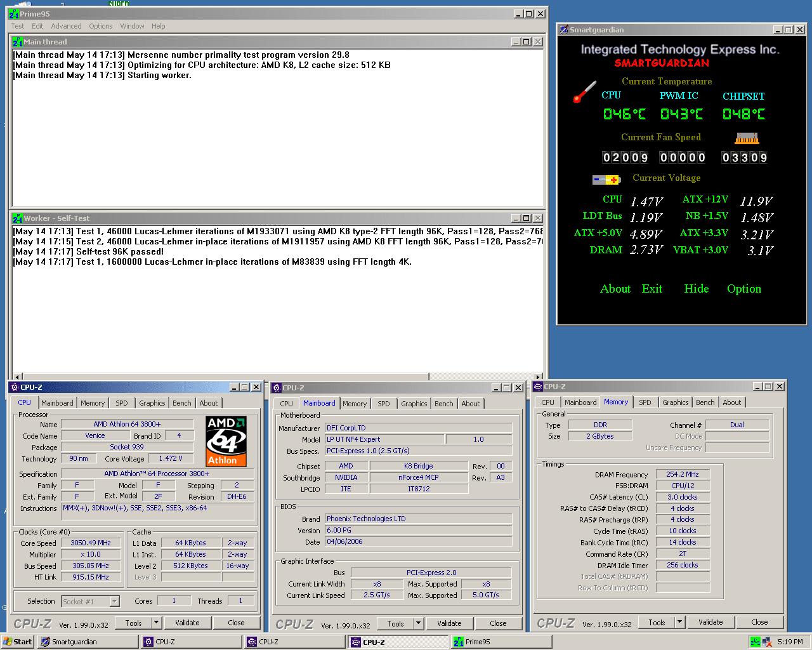Click Validate in middle CPU-Z window
This screenshot has width=812, height=650.
[449, 623]
